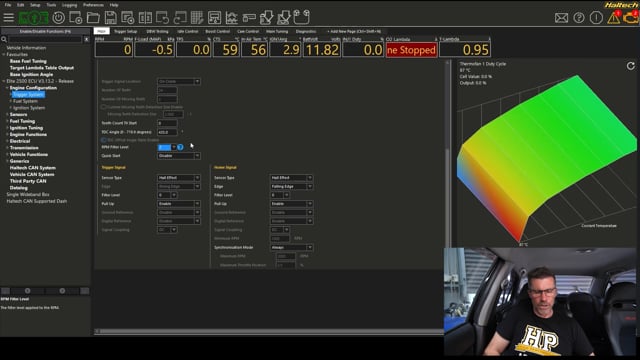
Task: Switch to the Diagnostics tab
Action: pyautogui.click(x=306, y=31)
